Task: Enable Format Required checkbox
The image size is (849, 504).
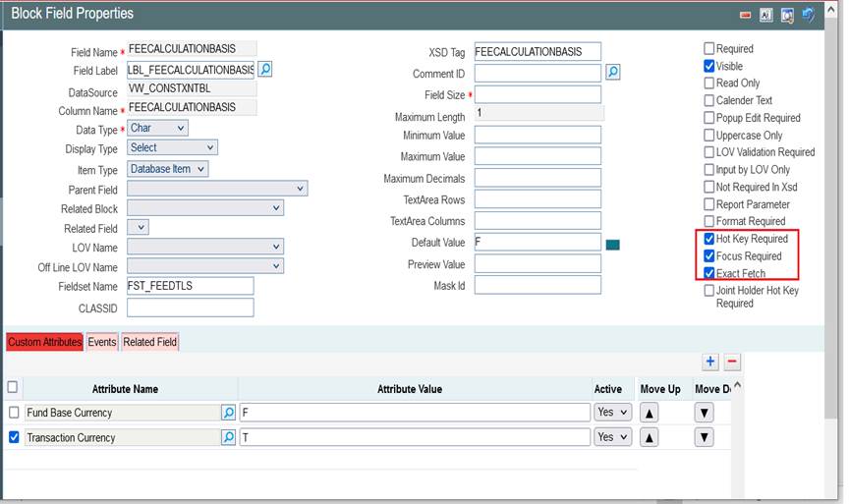Action: pyautogui.click(x=708, y=221)
